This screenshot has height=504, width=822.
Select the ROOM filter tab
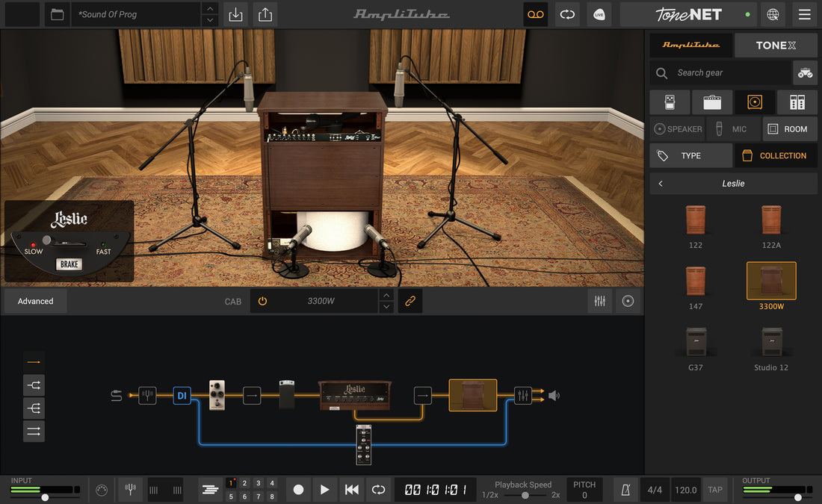point(790,129)
